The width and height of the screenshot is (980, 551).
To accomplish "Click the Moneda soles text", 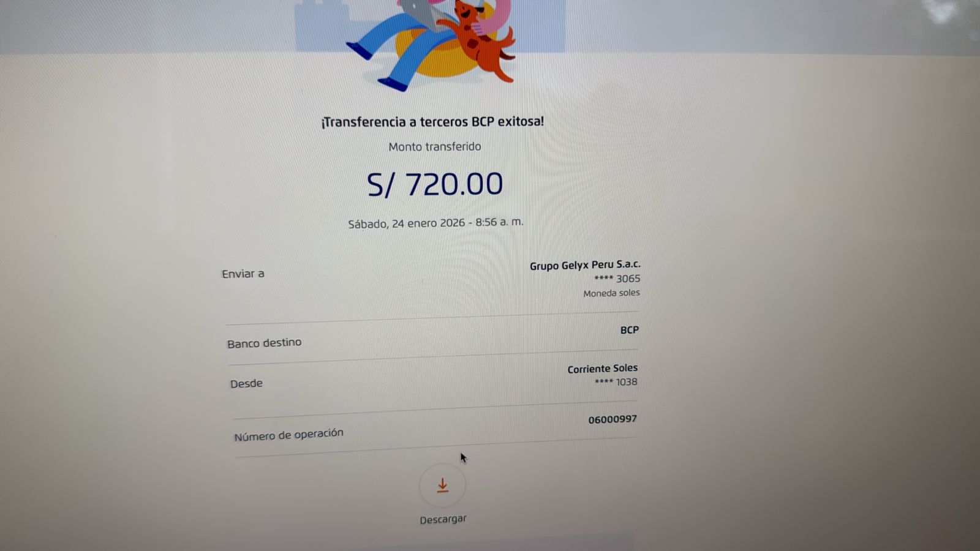I will pyautogui.click(x=611, y=293).
